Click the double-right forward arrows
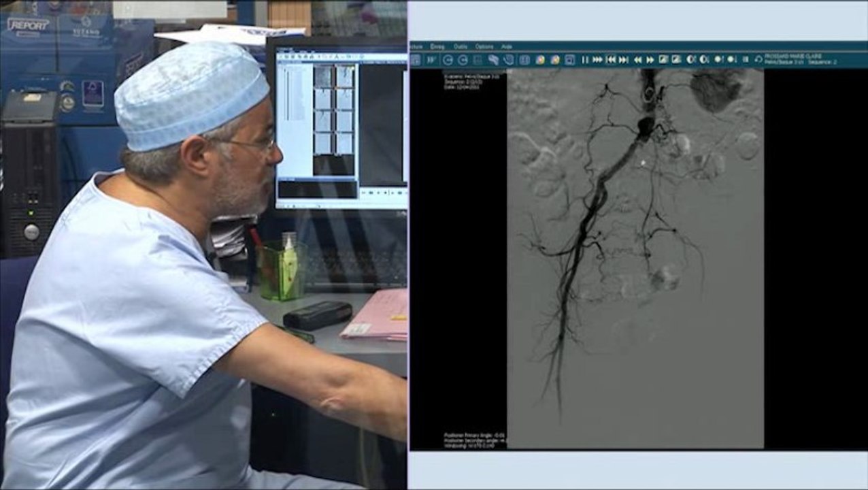The height and width of the screenshot is (490, 868). click(x=650, y=60)
